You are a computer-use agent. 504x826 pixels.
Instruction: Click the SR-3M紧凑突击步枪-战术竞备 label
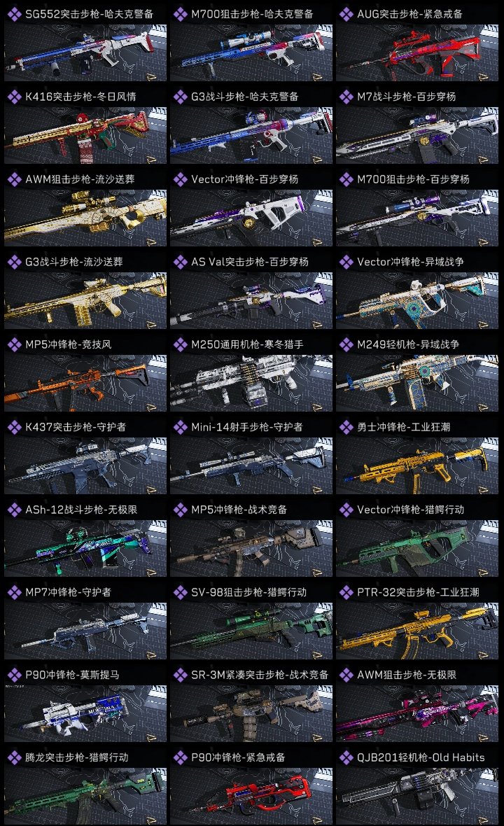point(260,675)
